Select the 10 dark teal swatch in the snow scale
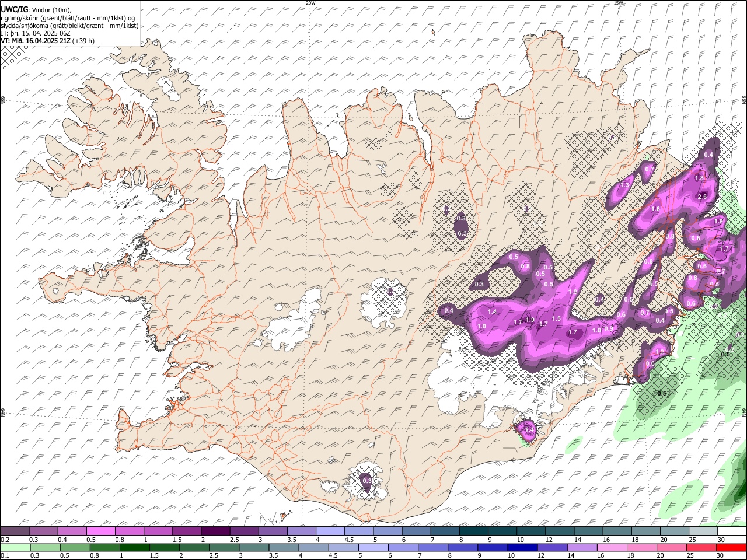The height and width of the screenshot is (560, 747). tap(531, 531)
